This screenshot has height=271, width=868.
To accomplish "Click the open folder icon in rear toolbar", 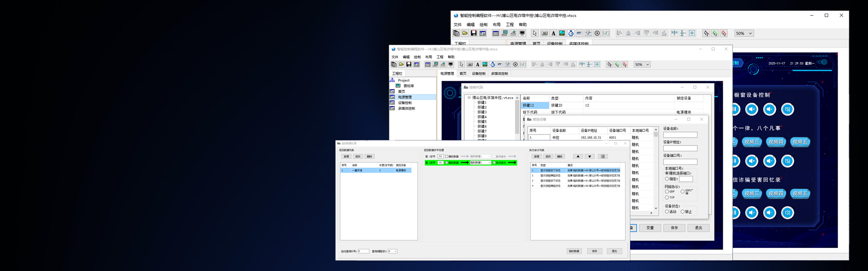I will point(465,33).
